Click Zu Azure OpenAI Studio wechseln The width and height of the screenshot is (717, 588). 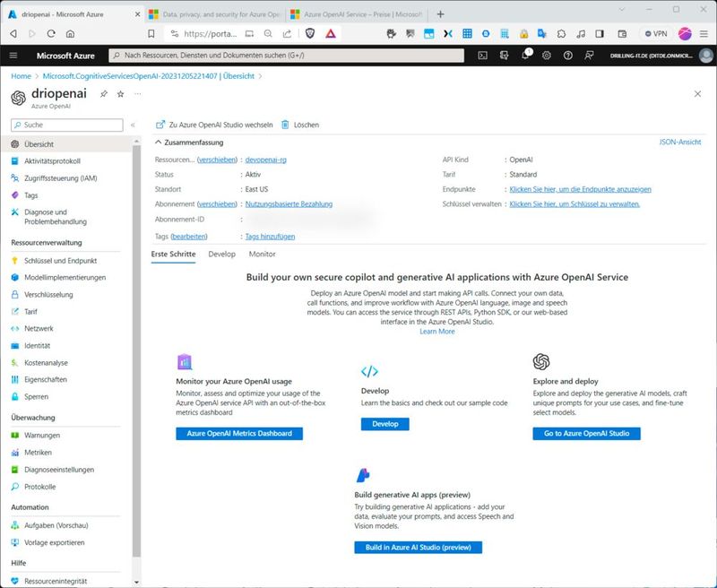click(x=214, y=125)
